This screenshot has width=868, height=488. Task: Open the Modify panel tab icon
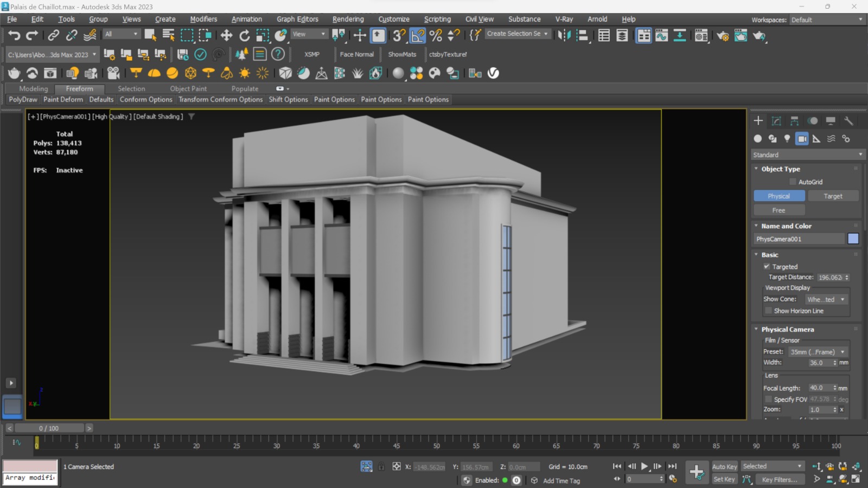(776, 121)
